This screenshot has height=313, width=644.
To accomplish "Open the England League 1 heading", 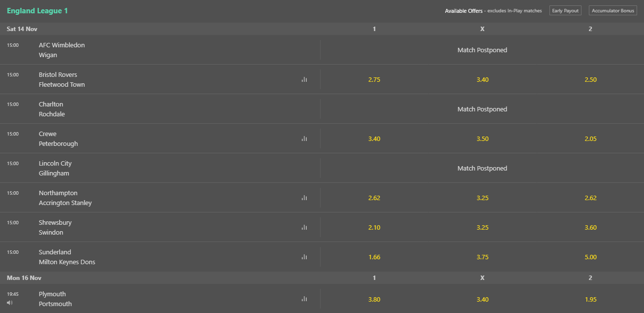I will tap(37, 10).
